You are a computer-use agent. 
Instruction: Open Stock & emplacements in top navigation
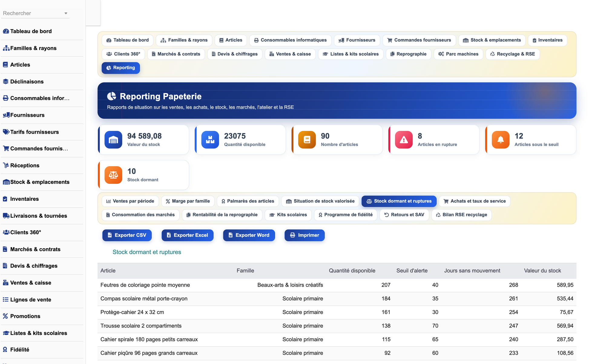(x=492, y=40)
